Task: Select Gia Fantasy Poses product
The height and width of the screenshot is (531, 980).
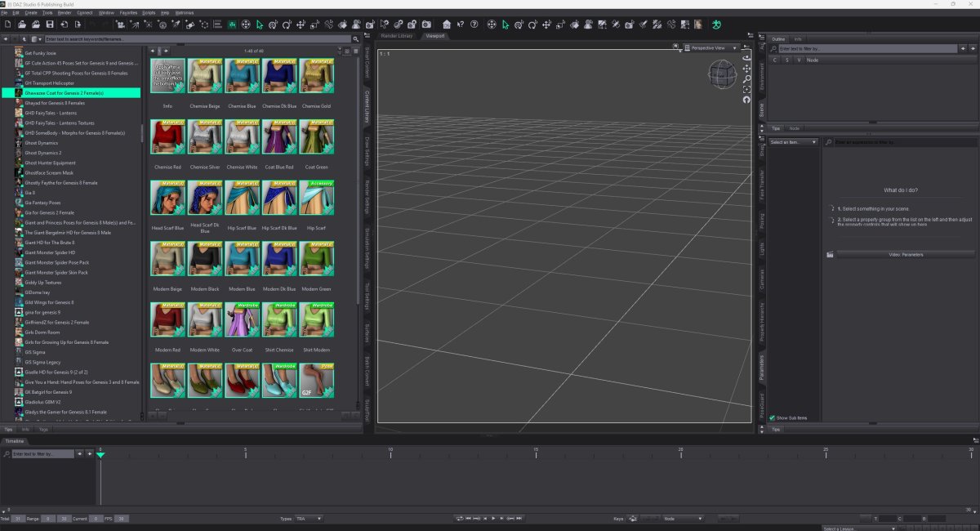Action: tap(42, 203)
